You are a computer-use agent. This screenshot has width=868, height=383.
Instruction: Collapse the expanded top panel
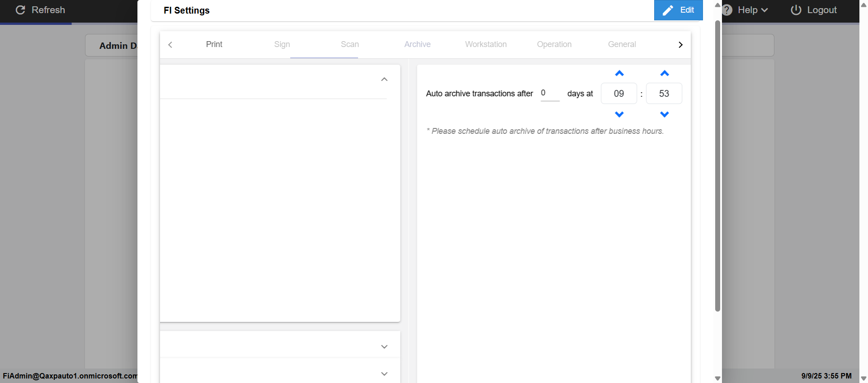pos(384,80)
